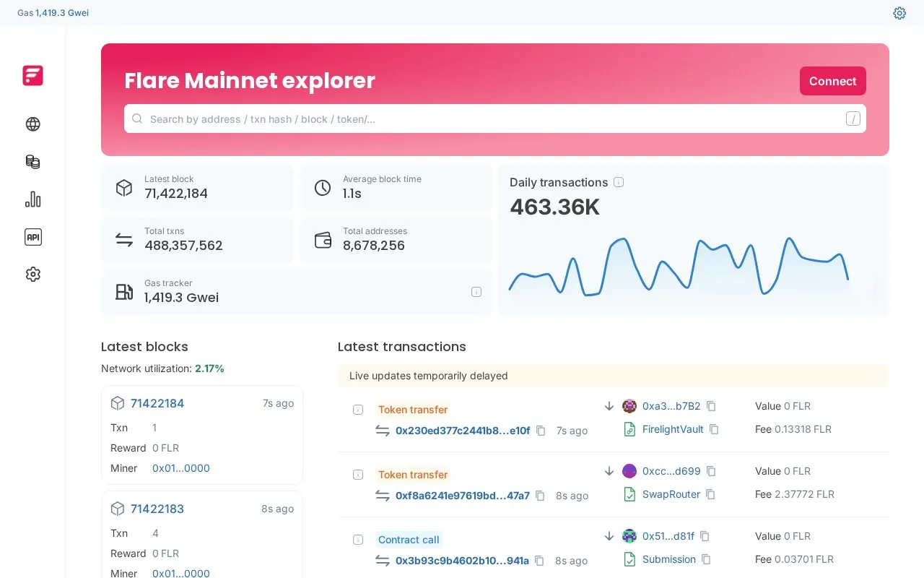Expand details for transaction 0x230ed377c2441b8...e10f
924x578 pixels.
tap(358, 410)
